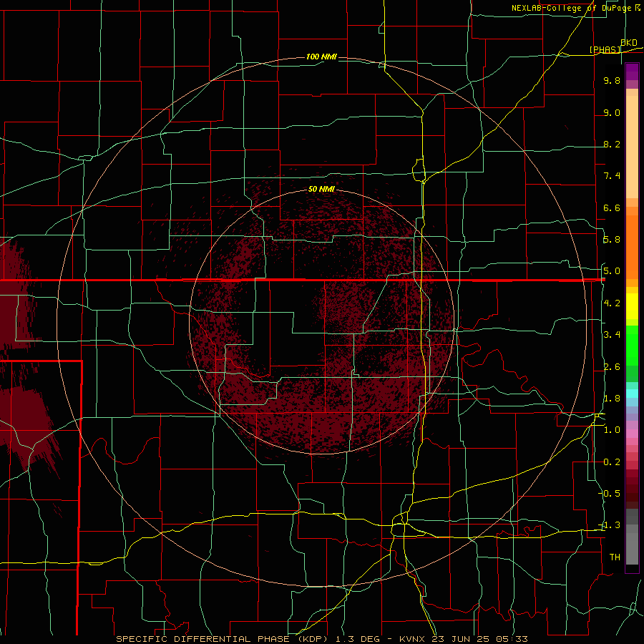Click the KVNX radar site identifier
This screenshot has width=644, height=644.
413,639
